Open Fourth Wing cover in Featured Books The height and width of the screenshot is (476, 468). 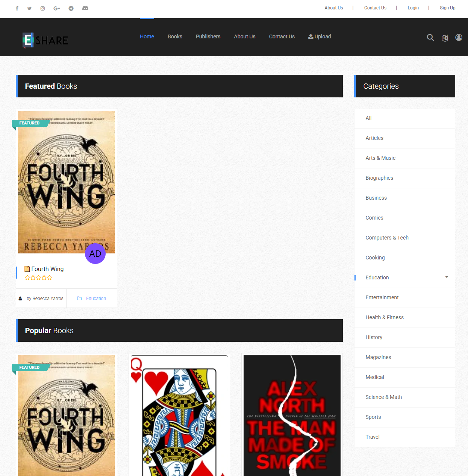pyautogui.click(x=67, y=182)
